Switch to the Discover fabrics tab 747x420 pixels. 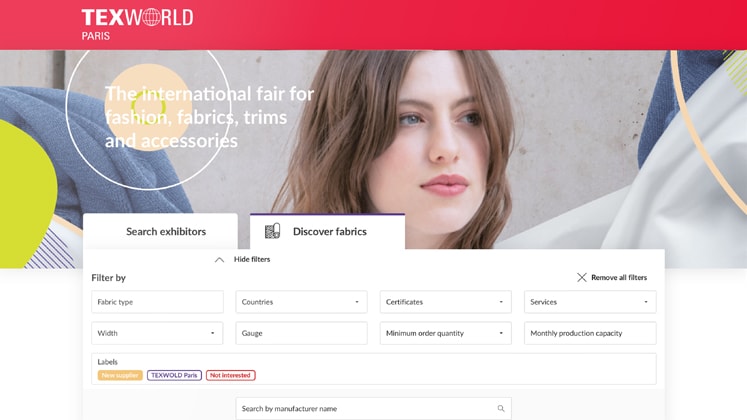(x=327, y=231)
